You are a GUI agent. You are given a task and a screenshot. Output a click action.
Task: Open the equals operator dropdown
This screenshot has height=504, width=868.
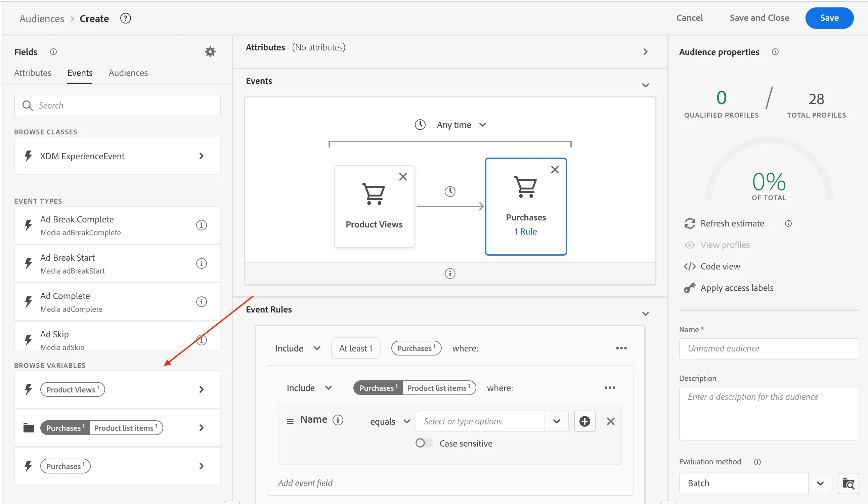coord(390,421)
